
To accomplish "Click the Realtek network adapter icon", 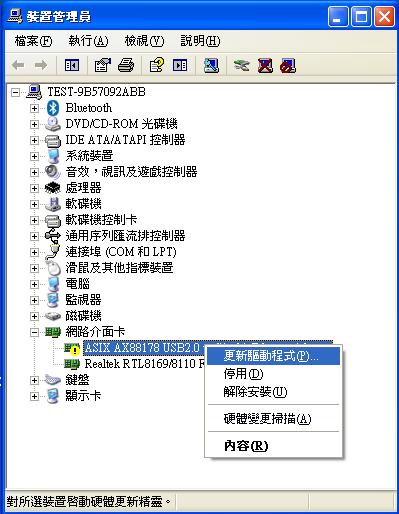I will click(x=72, y=364).
